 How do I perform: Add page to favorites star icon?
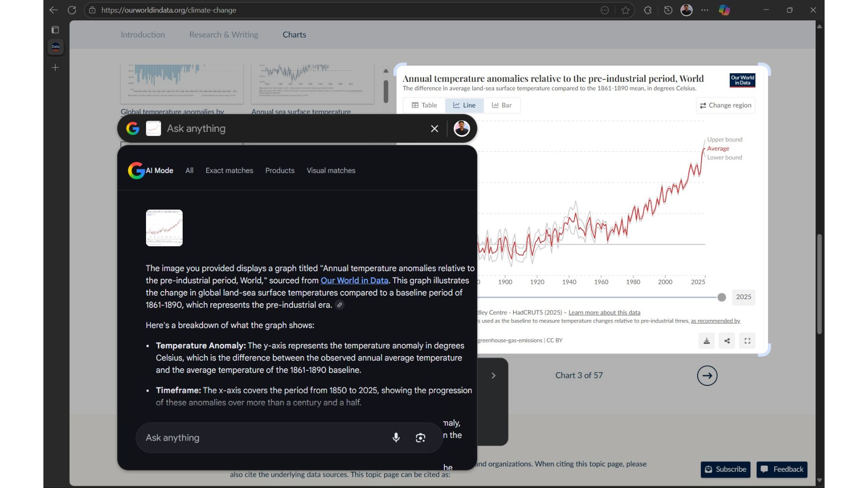(626, 10)
